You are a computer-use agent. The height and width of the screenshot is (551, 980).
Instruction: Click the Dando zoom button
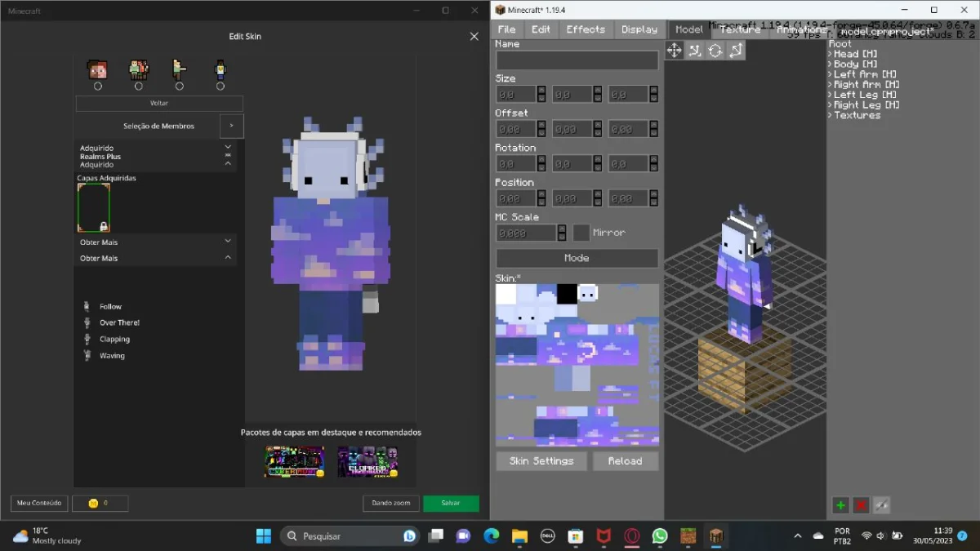(x=391, y=503)
